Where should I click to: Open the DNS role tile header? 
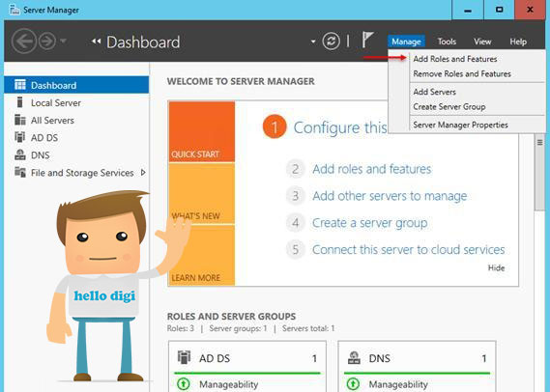417,358
